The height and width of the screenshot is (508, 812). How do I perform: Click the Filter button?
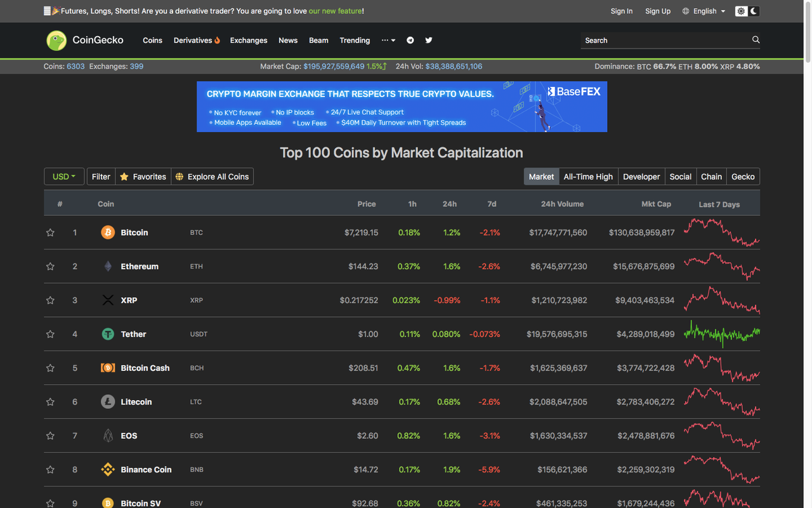tap(101, 177)
